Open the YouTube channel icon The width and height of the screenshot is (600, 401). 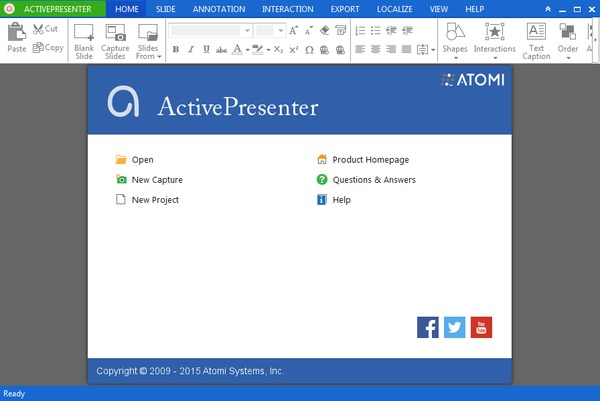(481, 327)
